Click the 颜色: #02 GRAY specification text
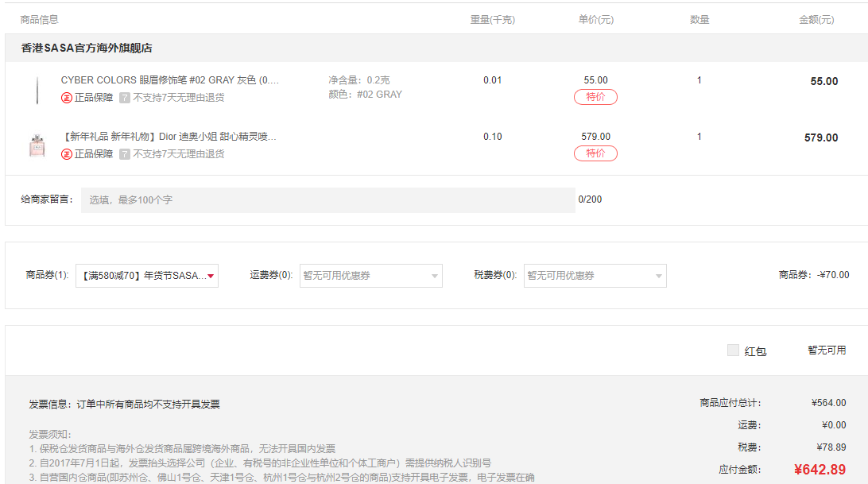This screenshot has width=868, height=484. tap(366, 95)
